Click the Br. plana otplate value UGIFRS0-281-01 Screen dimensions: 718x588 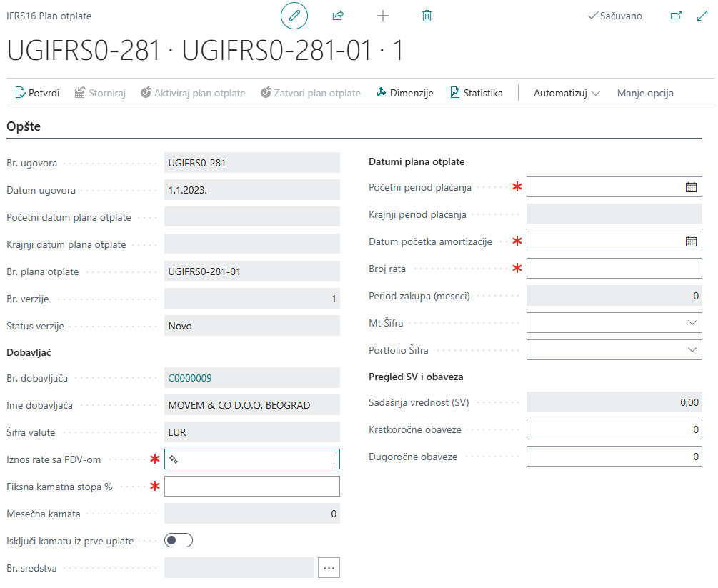pyautogui.click(x=204, y=271)
